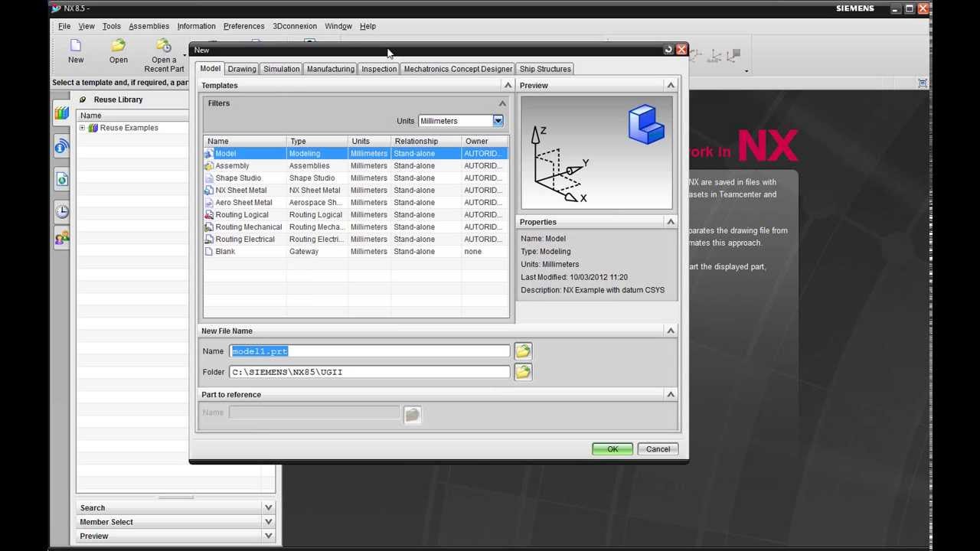The width and height of the screenshot is (980, 551).
Task: Open the Internet Explorer (info signal) sidebar tab
Action: [x=62, y=146]
